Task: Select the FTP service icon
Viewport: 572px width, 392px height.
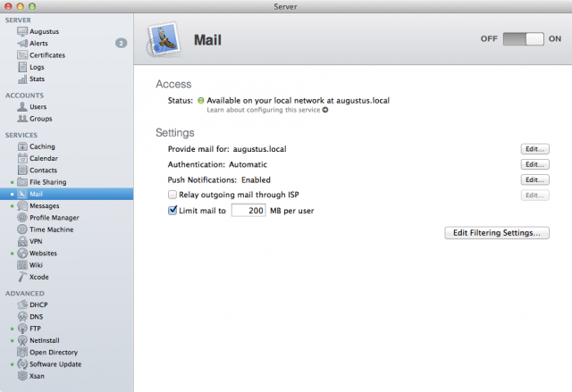Action: pyautogui.click(x=22, y=329)
